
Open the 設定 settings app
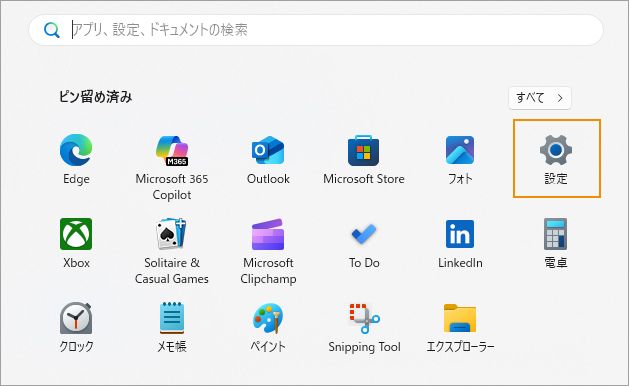click(556, 158)
